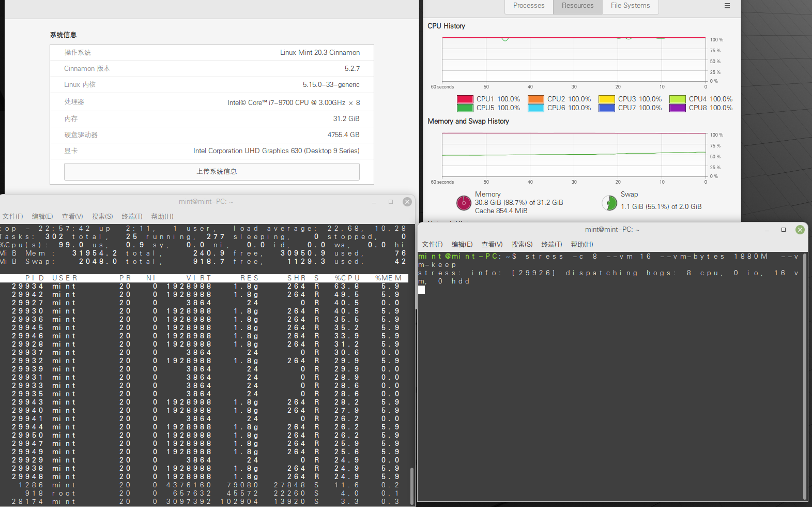
Task: Click the Memory usage pie icon
Action: click(464, 203)
